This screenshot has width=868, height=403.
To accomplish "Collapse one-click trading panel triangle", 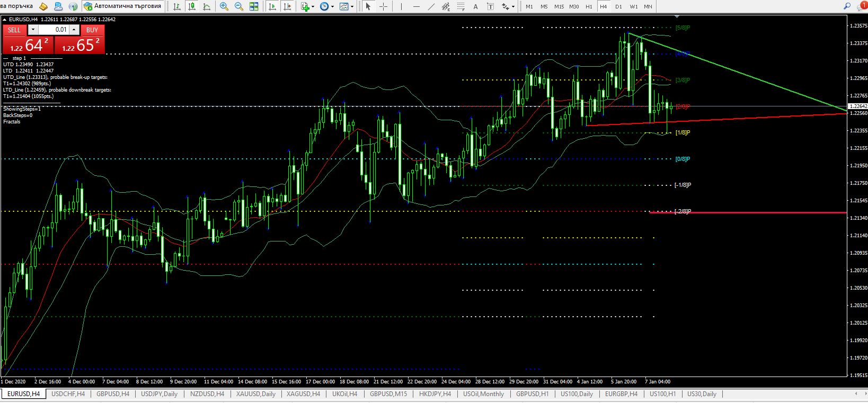I will pos(5,19).
